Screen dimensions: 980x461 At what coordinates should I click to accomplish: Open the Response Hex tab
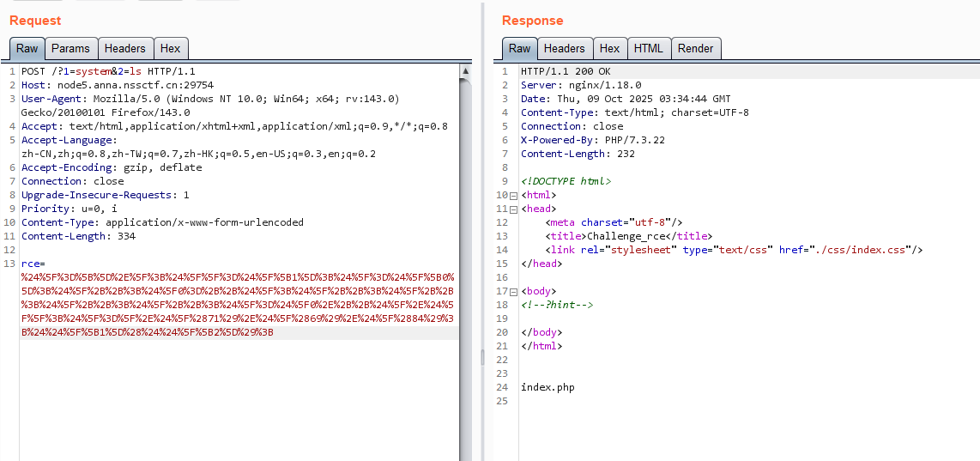[609, 48]
